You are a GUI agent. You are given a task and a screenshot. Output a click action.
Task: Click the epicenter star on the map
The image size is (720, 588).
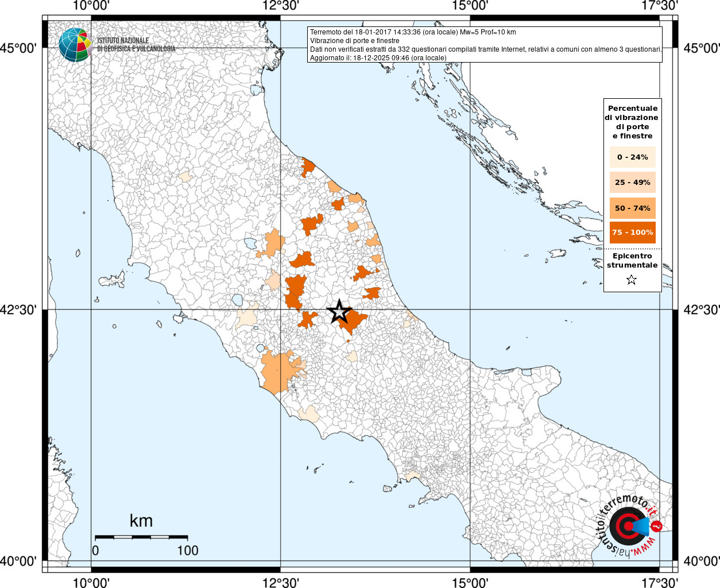[x=339, y=311]
